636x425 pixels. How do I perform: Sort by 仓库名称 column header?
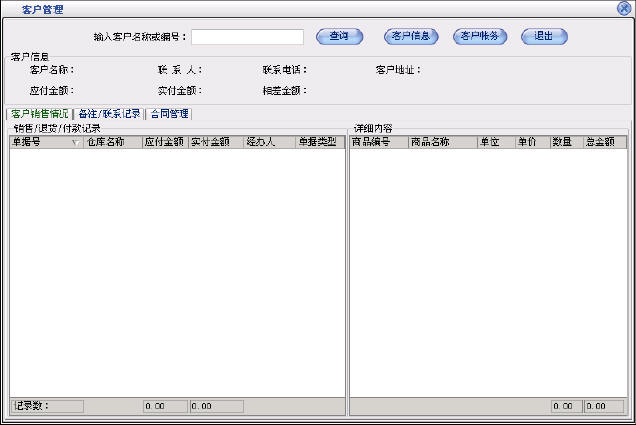pyautogui.click(x=113, y=143)
